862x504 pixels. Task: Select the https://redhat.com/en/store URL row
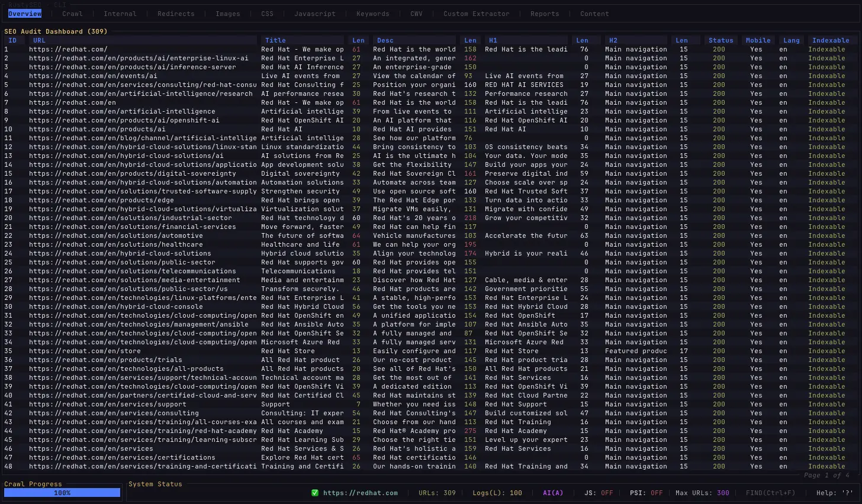tap(85, 351)
